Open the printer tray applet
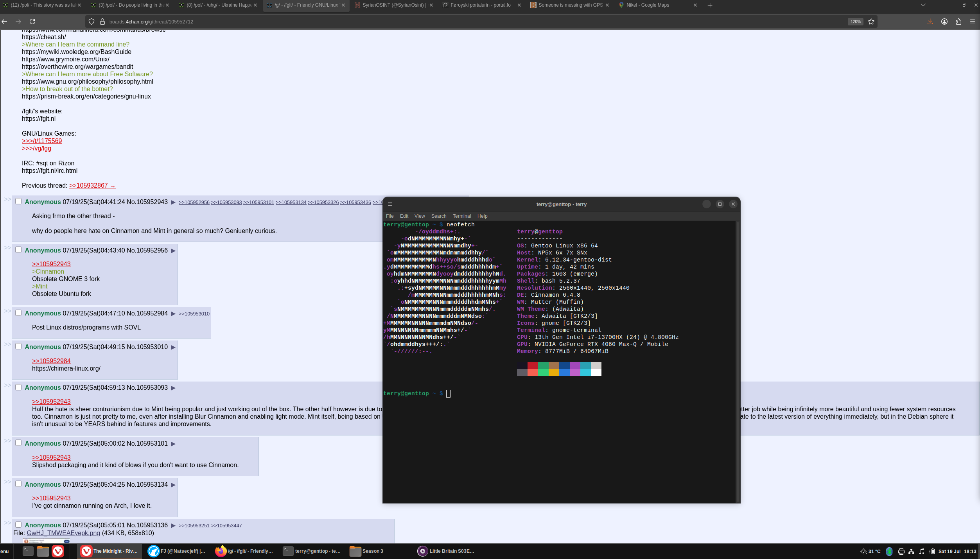This screenshot has width=980, height=559. click(901, 551)
